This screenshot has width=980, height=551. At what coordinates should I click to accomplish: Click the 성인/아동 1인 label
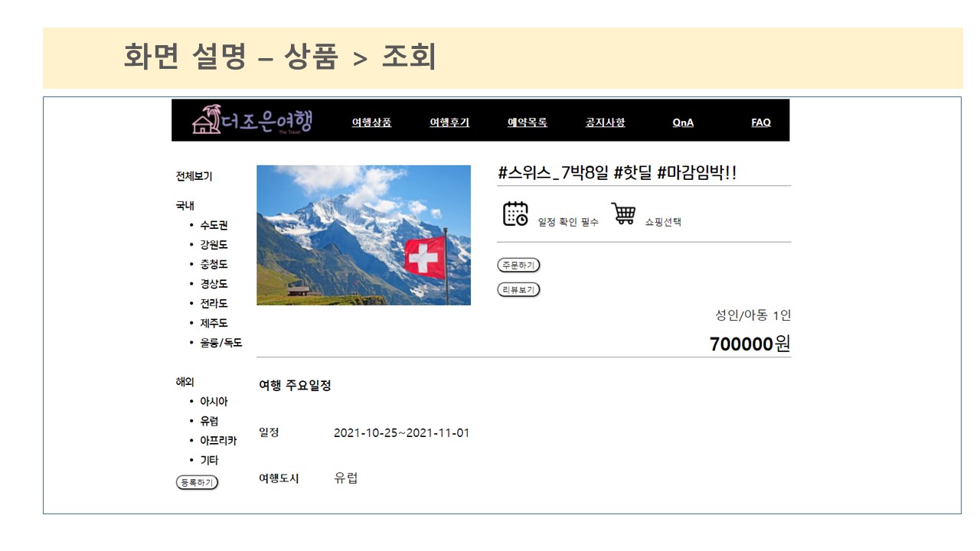pos(753,315)
